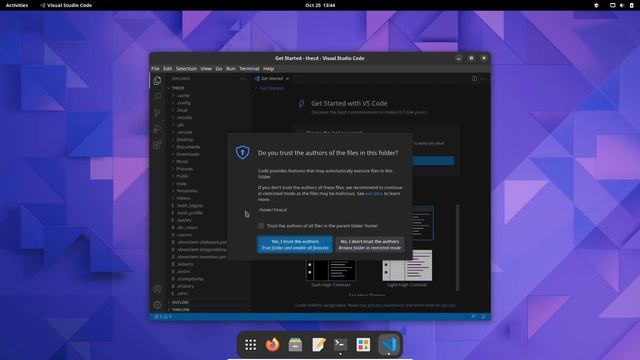
Task: Click the split editor icon
Action: (474, 78)
